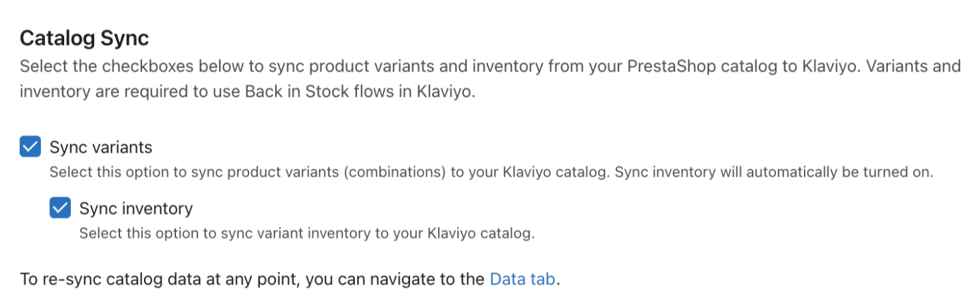Click the Sync variants label text
Viewport: 980px width, 299px height.
click(x=101, y=147)
